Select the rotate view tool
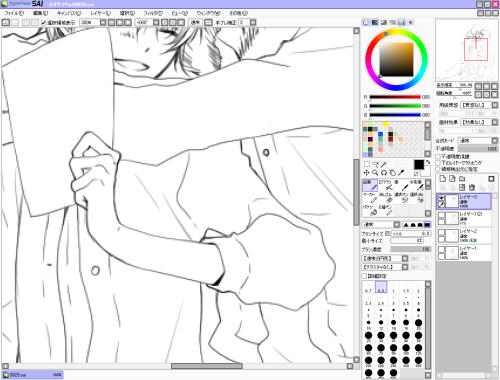This screenshot has width=500, height=380. tap(384, 173)
